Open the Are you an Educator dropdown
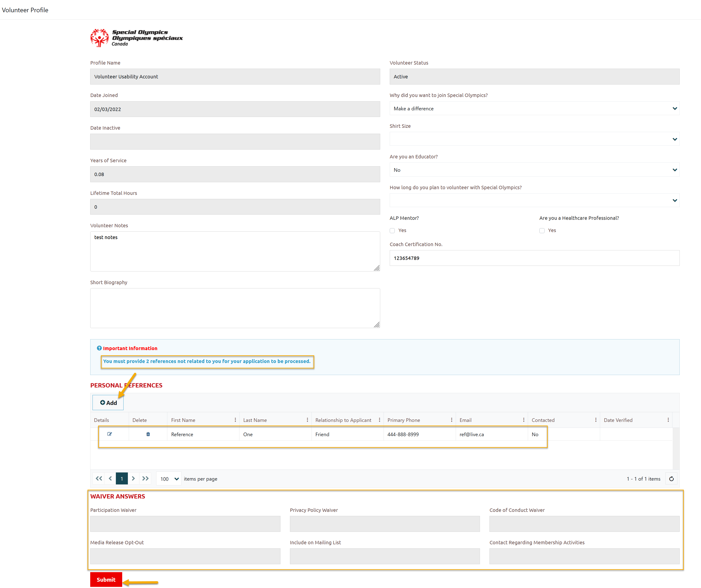This screenshot has width=701, height=588. pos(534,170)
